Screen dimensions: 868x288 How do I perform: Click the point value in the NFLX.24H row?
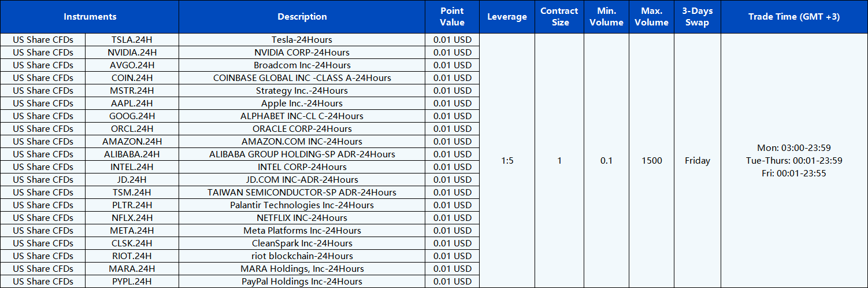tap(452, 218)
